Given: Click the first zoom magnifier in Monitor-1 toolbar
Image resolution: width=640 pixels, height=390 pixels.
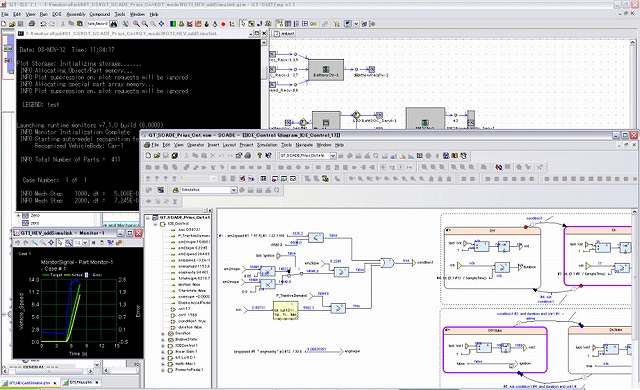Looking at the screenshot, I should click(34, 243).
